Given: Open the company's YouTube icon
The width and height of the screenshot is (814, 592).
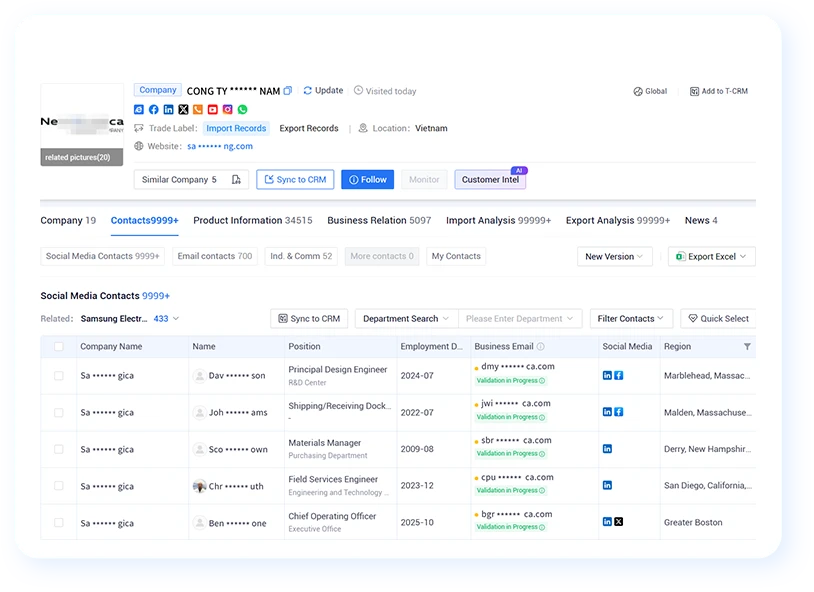Looking at the screenshot, I should (x=213, y=110).
